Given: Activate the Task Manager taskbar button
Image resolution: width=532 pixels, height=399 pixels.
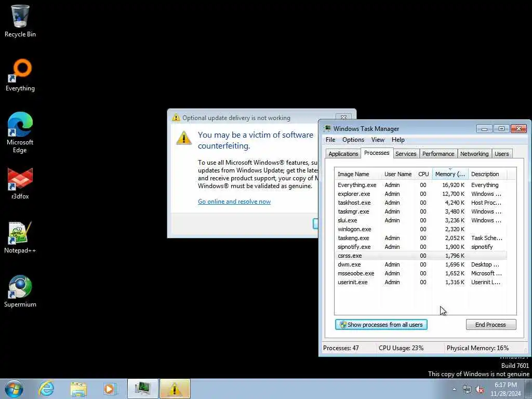Looking at the screenshot, I should [142, 389].
